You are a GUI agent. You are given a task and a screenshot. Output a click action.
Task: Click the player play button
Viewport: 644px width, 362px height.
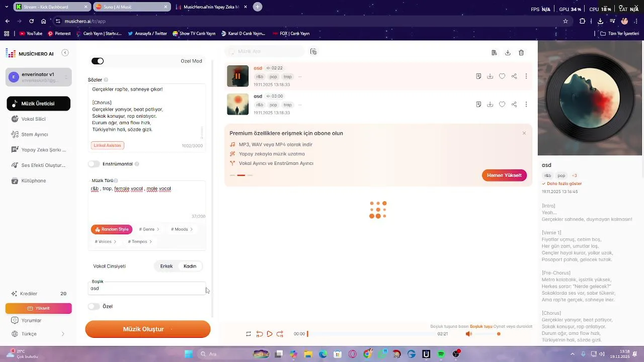(x=270, y=334)
